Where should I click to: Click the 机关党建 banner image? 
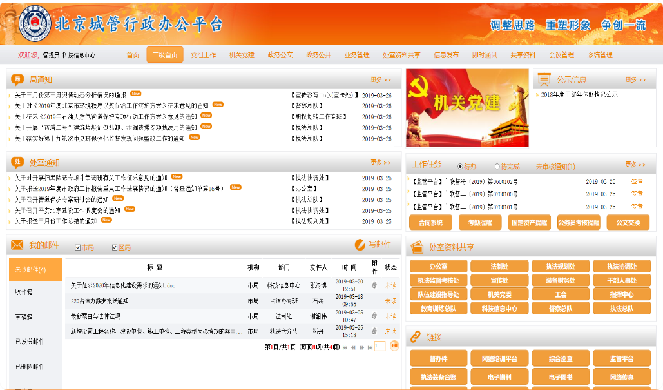(467, 108)
